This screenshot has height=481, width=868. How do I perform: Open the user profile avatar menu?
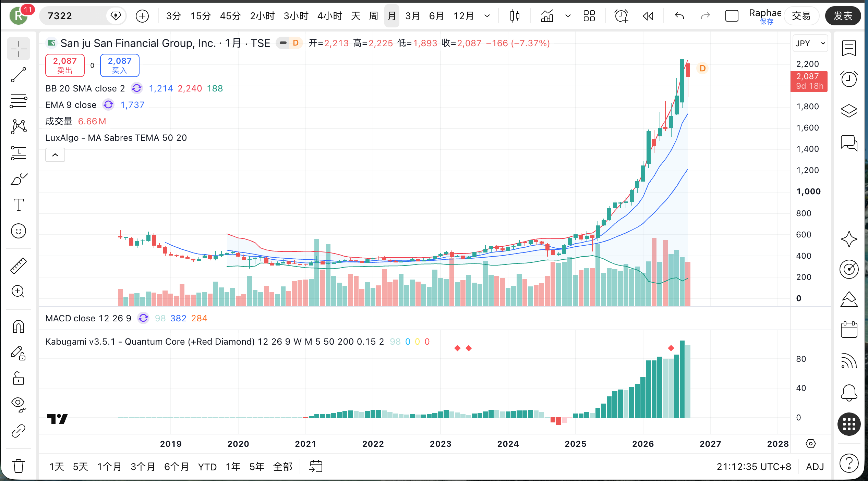click(19, 16)
